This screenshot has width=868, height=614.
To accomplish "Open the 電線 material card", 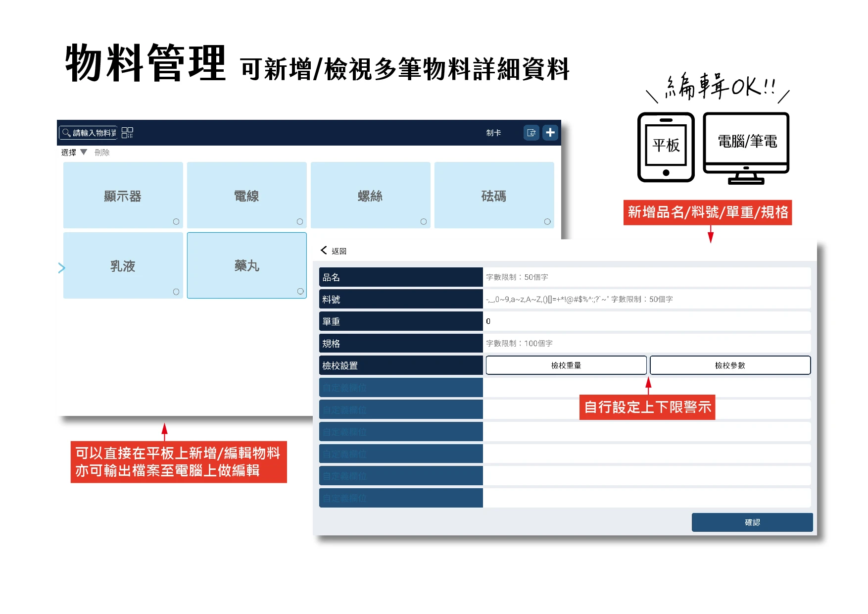I will click(x=247, y=195).
